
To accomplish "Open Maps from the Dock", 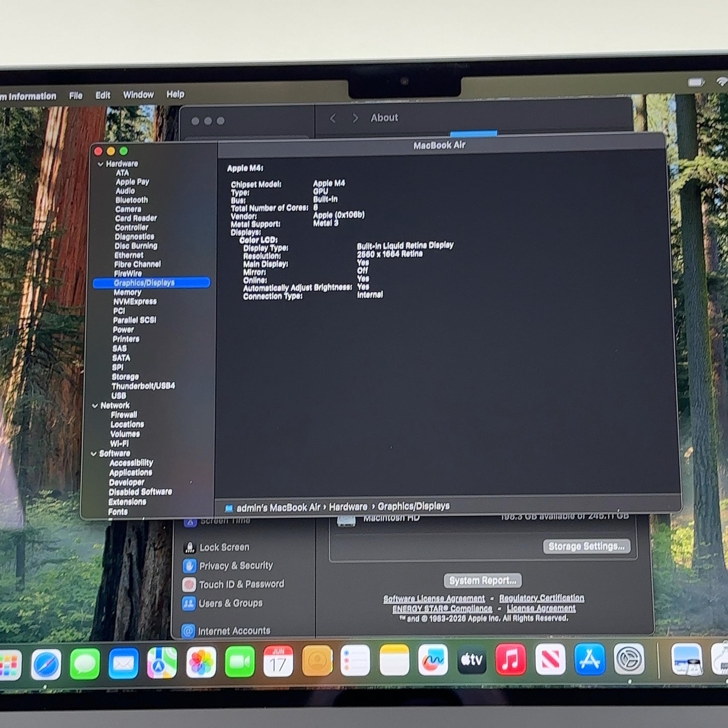I will click(162, 663).
